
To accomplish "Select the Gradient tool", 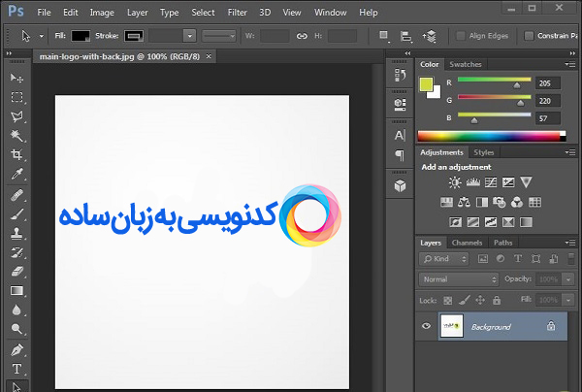I will pos(16,291).
